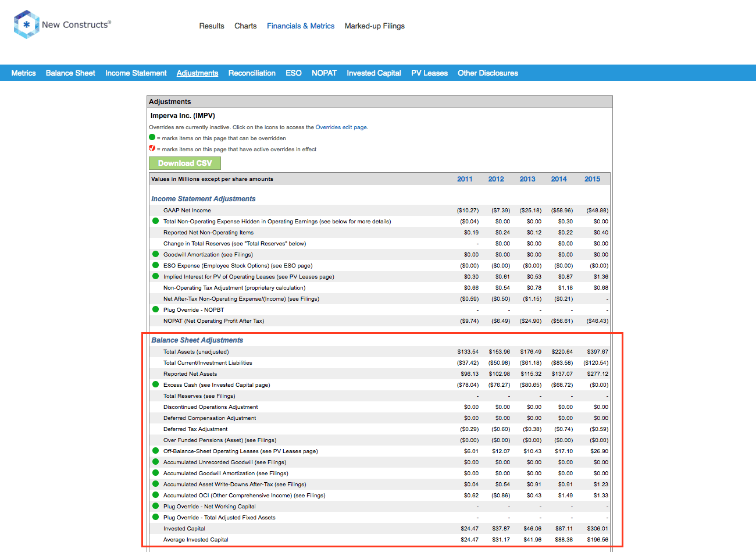Click green override icon beside Off-Balance-Sheet Operating Leases
Viewport: 756px width, 552px height.
(x=155, y=451)
